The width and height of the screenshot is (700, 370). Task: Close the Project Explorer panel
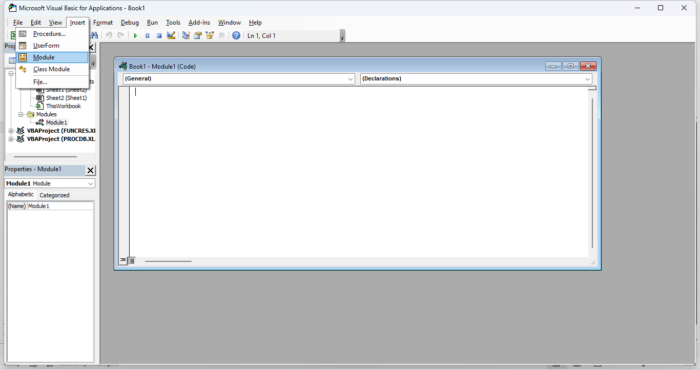tap(91, 47)
